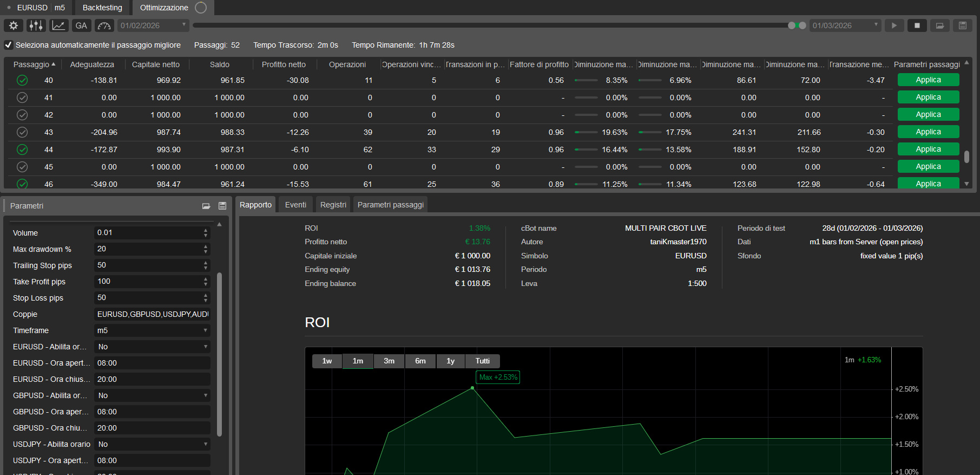
Task: Click Take Profit pips stepper arrows
Action: (206, 282)
